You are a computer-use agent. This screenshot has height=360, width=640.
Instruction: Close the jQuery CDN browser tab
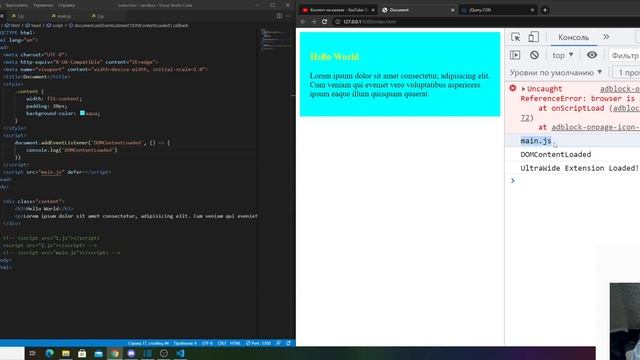(532, 10)
